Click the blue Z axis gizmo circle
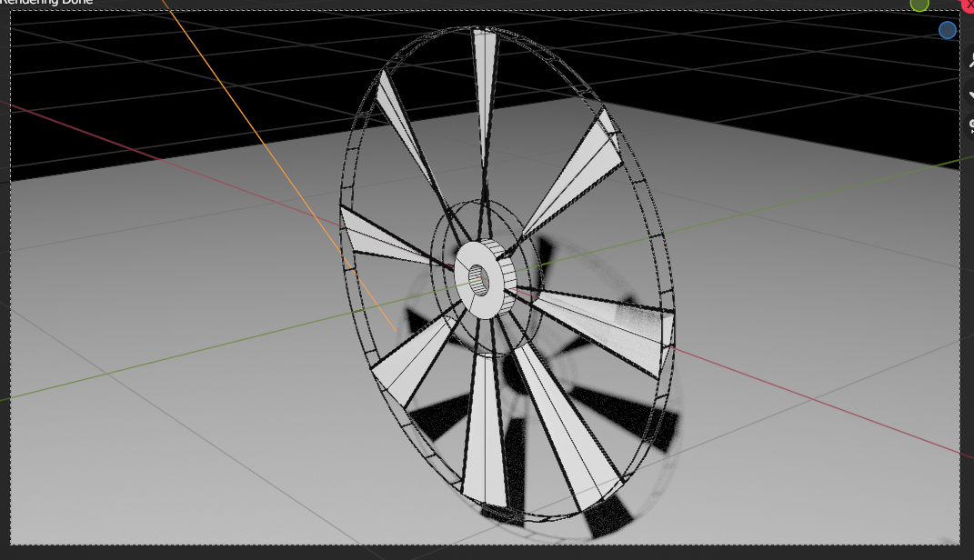Viewport: 974px width, 560px height. point(948,30)
